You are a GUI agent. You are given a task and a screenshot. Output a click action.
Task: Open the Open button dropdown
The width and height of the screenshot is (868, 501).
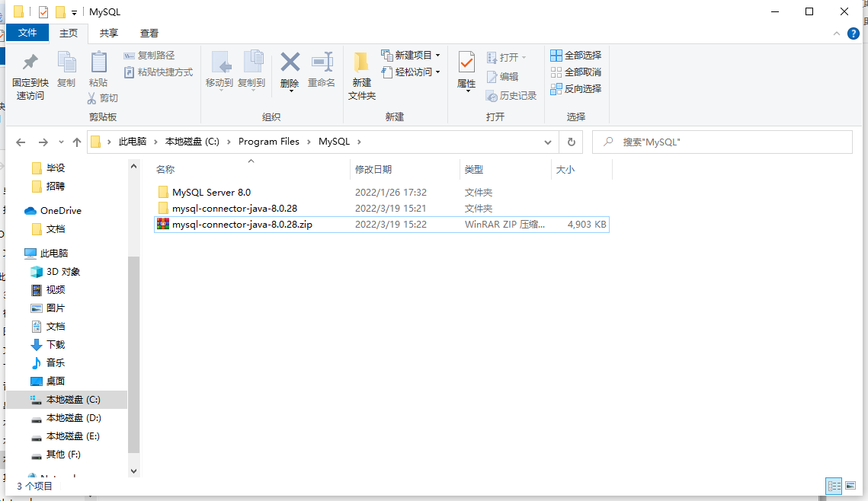click(x=524, y=58)
